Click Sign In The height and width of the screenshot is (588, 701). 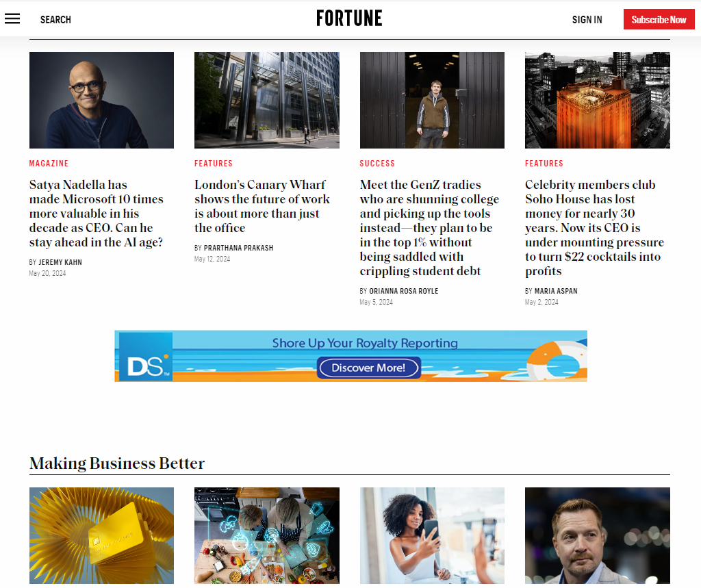point(587,20)
